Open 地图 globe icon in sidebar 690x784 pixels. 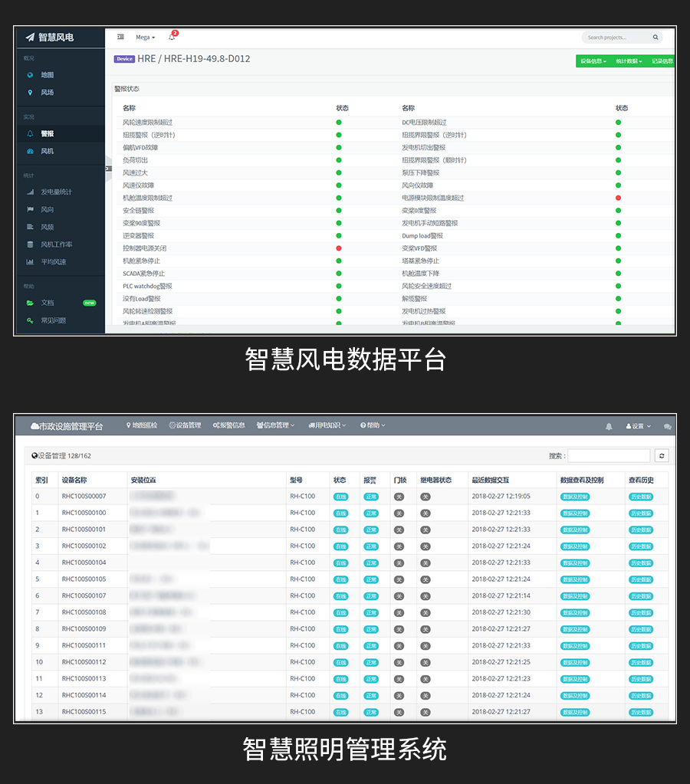pos(31,75)
